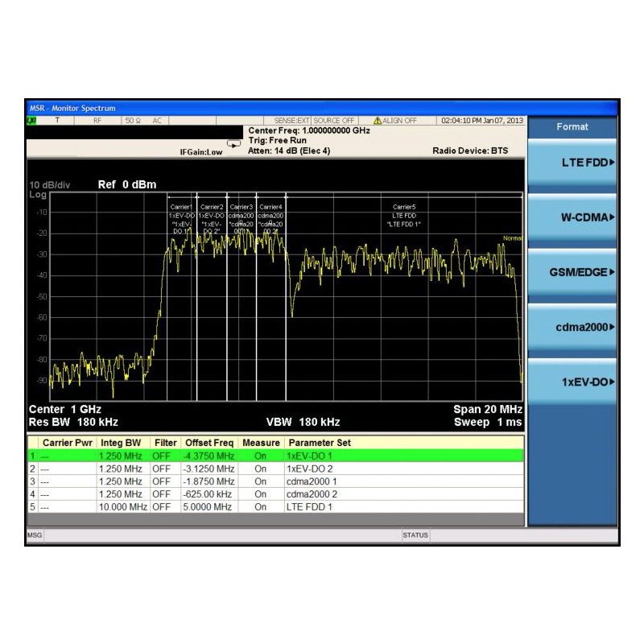
Task: Toggle Measure On for carrier 2
Action: point(260,469)
